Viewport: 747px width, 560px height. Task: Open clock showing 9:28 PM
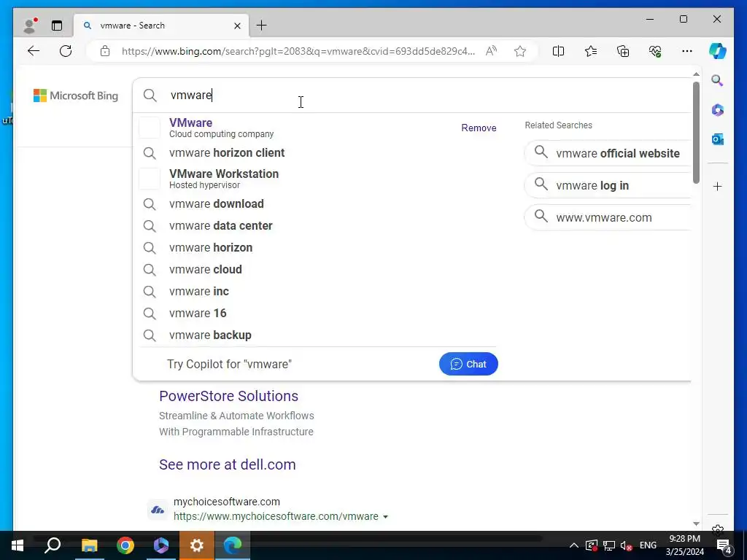tap(684, 545)
